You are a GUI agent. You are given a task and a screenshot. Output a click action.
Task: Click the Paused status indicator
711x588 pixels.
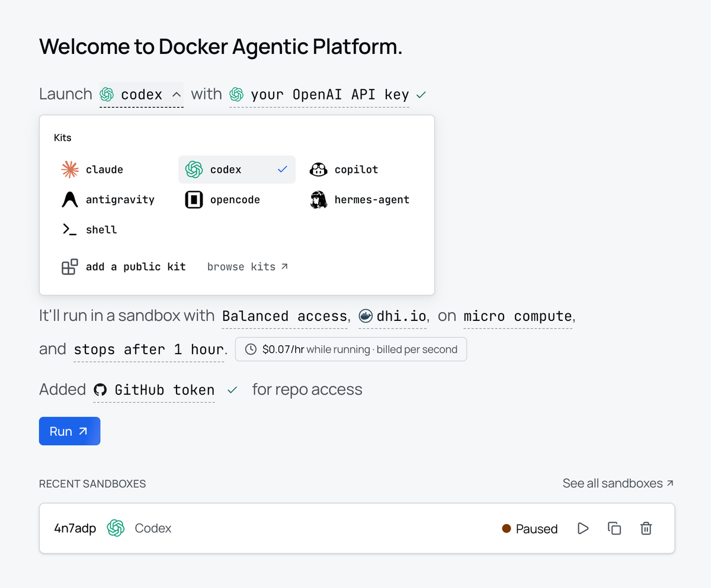coord(530,529)
